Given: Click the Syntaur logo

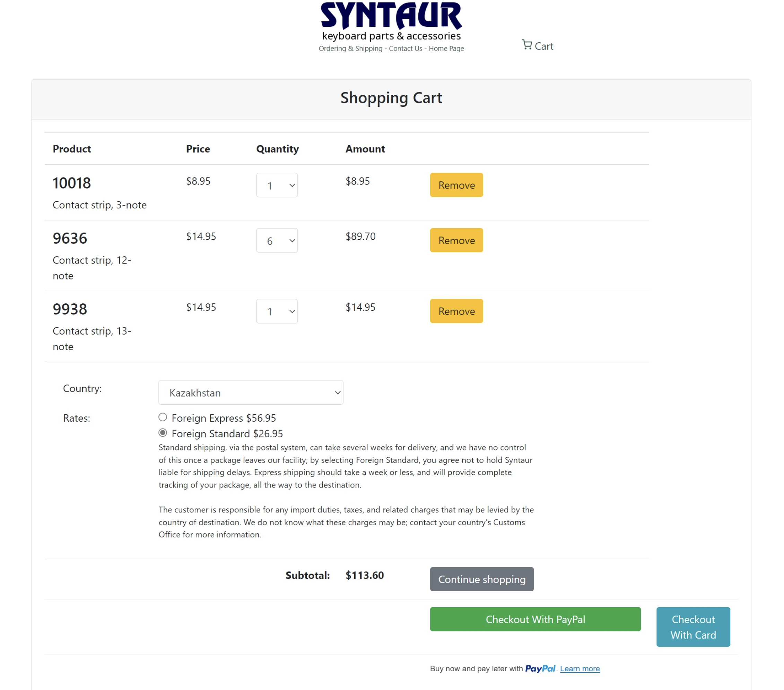Looking at the screenshot, I should pyautogui.click(x=391, y=16).
